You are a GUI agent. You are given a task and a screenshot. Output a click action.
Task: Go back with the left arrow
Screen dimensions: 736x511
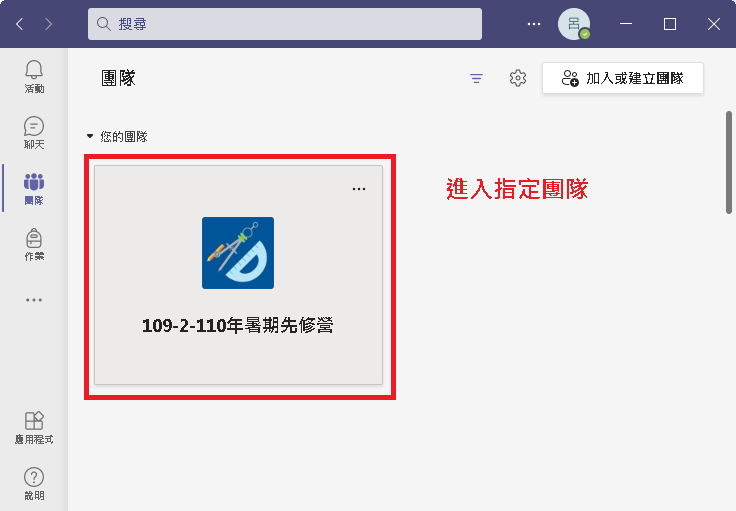(x=20, y=24)
